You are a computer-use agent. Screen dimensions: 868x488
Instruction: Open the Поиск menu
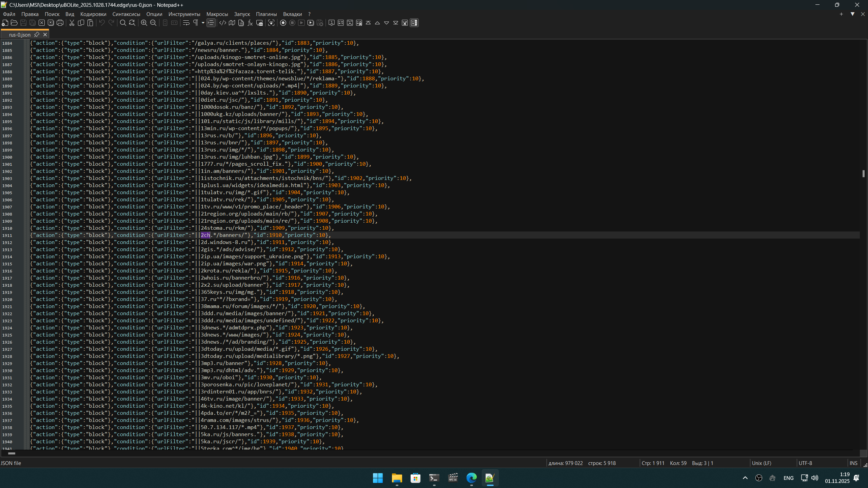coord(52,14)
